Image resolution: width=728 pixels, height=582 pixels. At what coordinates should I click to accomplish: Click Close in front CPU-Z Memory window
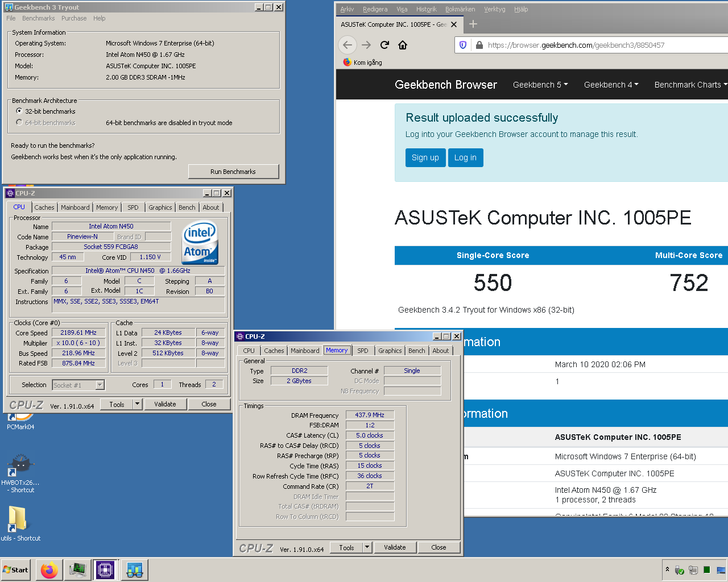coord(439,547)
